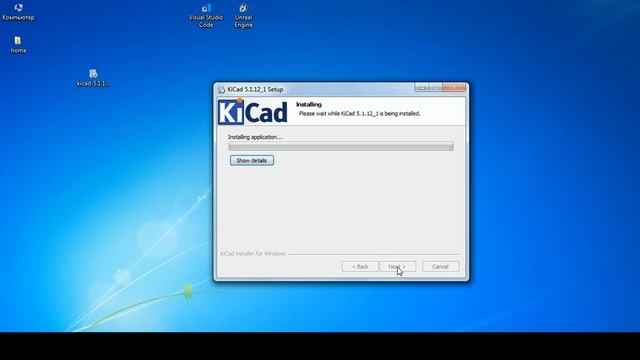Select the Unreal Engine desktop shortcut
The width and height of the screenshot is (640, 360).
(x=243, y=16)
